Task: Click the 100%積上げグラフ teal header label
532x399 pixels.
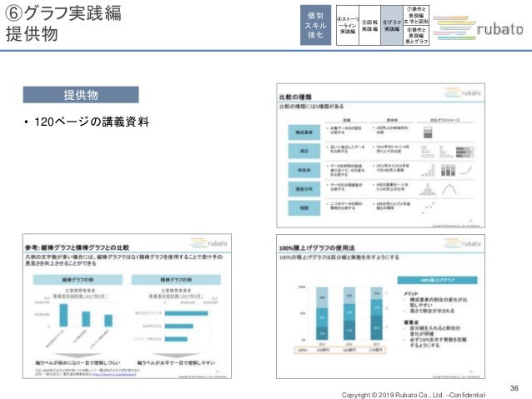Action: 437,280
